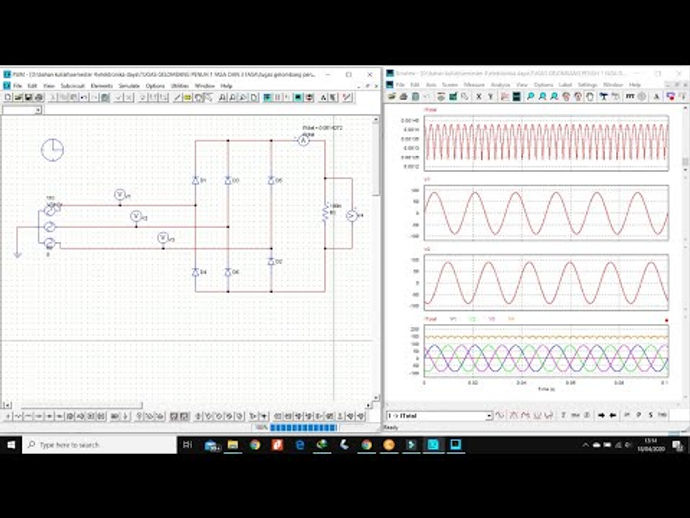Click the second blue Zoom magnifier in Simview

tap(543, 96)
